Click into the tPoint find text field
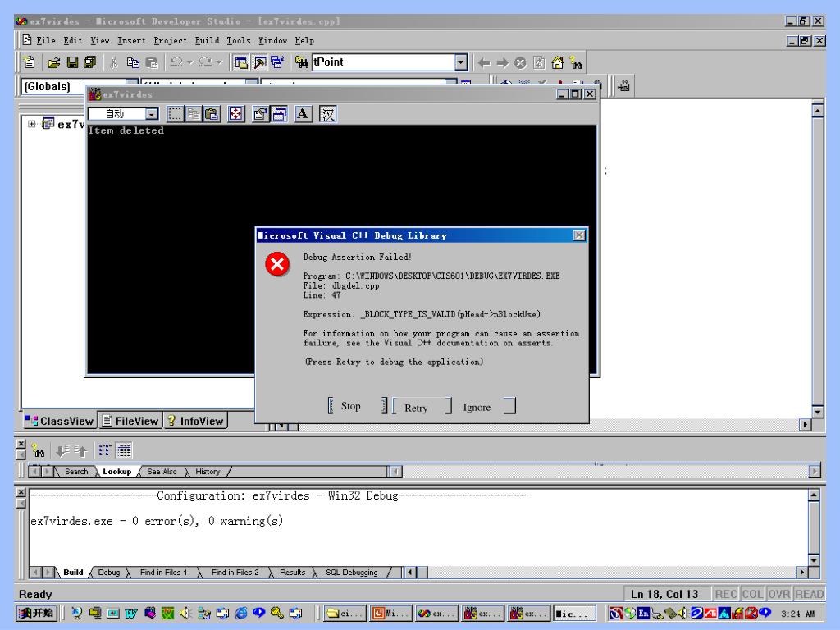The image size is (840, 630). click(x=383, y=62)
